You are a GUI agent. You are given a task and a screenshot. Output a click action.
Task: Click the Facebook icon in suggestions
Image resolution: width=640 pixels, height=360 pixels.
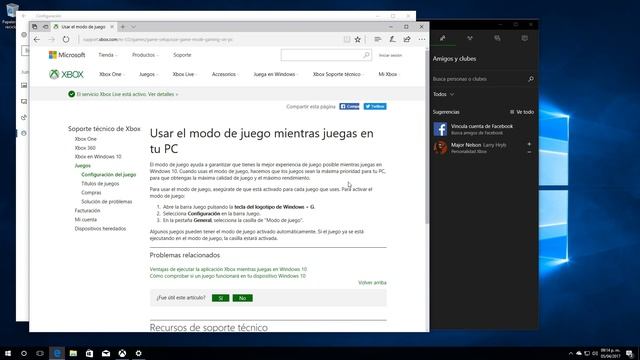click(x=440, y=129)
